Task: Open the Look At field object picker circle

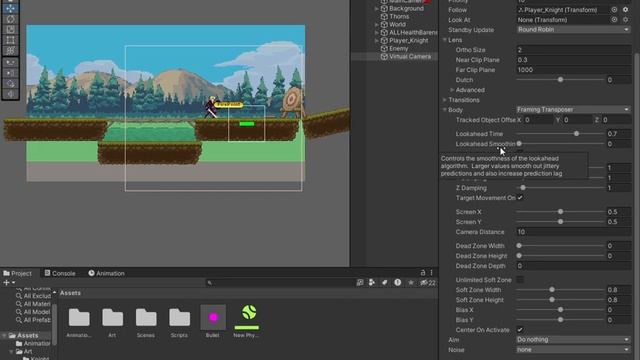Action: point(614,20)
